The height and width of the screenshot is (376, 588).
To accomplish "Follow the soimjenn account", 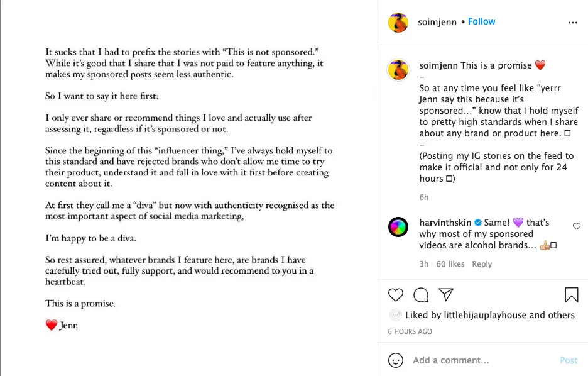I will pyautogui.click(x=481, y=21).
